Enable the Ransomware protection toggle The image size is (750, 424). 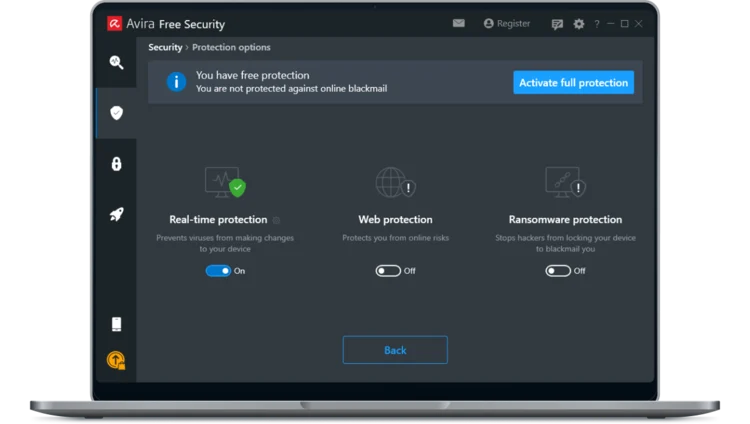(x=558, y=271)
